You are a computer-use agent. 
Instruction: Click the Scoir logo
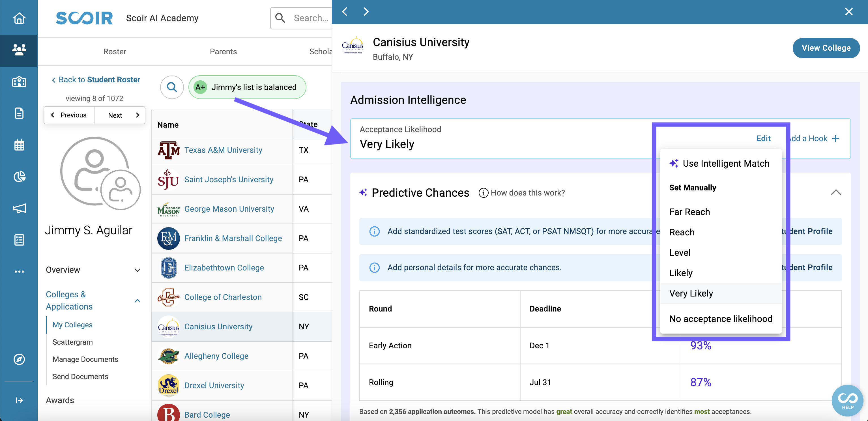(84, 18)
